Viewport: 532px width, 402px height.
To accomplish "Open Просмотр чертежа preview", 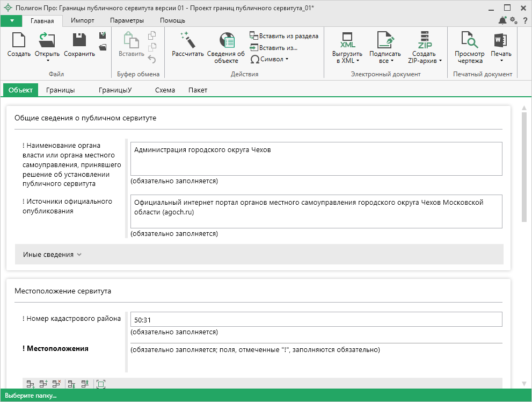I will point(469,40).
